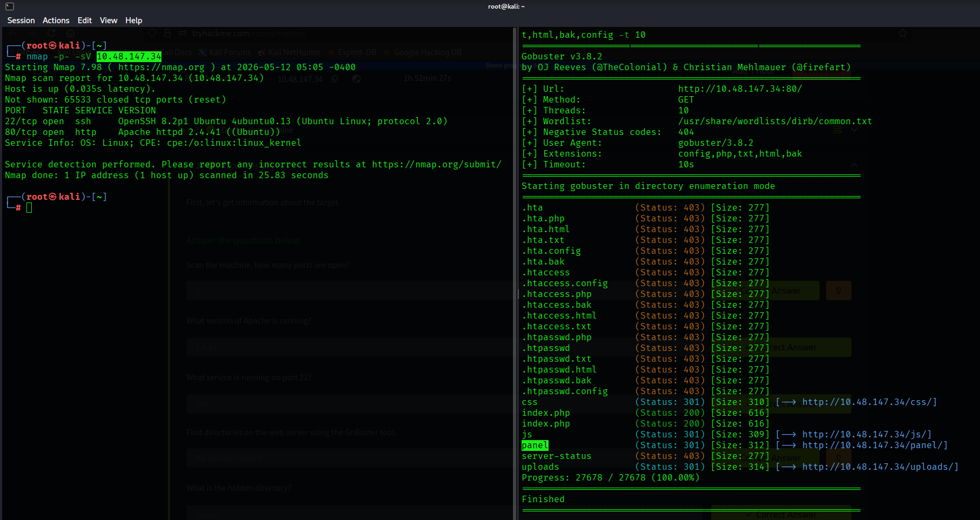The height and width of the screenshot is (520, 980).
Task: Open the View menu
Action: (x=109, y=21)
